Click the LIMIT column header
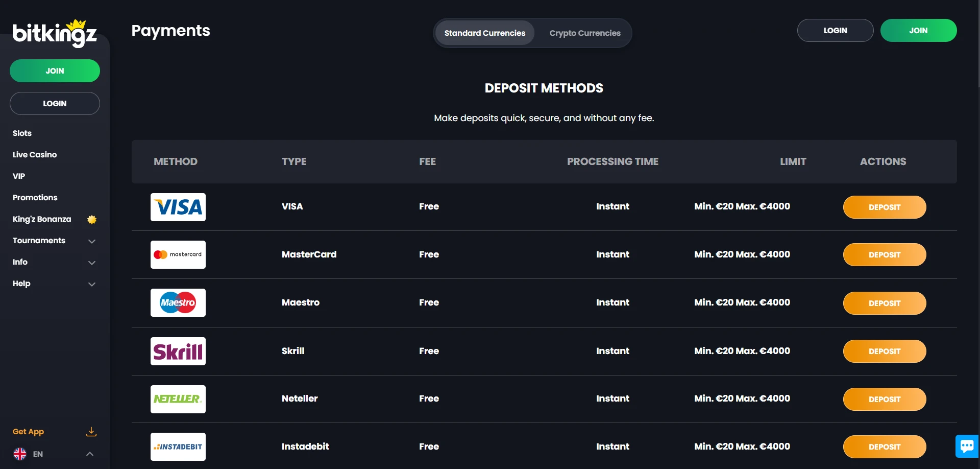 point(793,161)
